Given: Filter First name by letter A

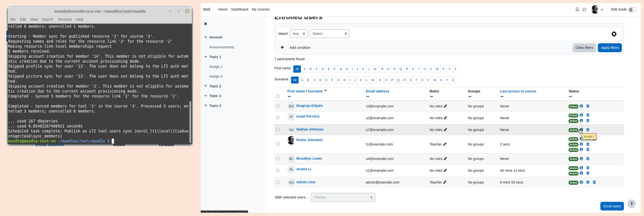Looking at the screenshot, I should tap(304, 69).
